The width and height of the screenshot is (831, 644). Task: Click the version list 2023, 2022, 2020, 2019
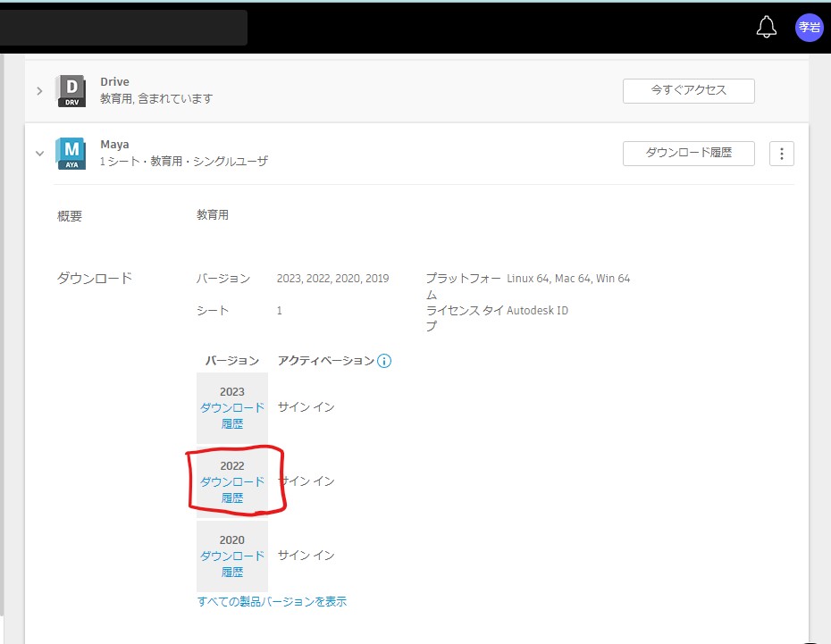click(332, 279)
